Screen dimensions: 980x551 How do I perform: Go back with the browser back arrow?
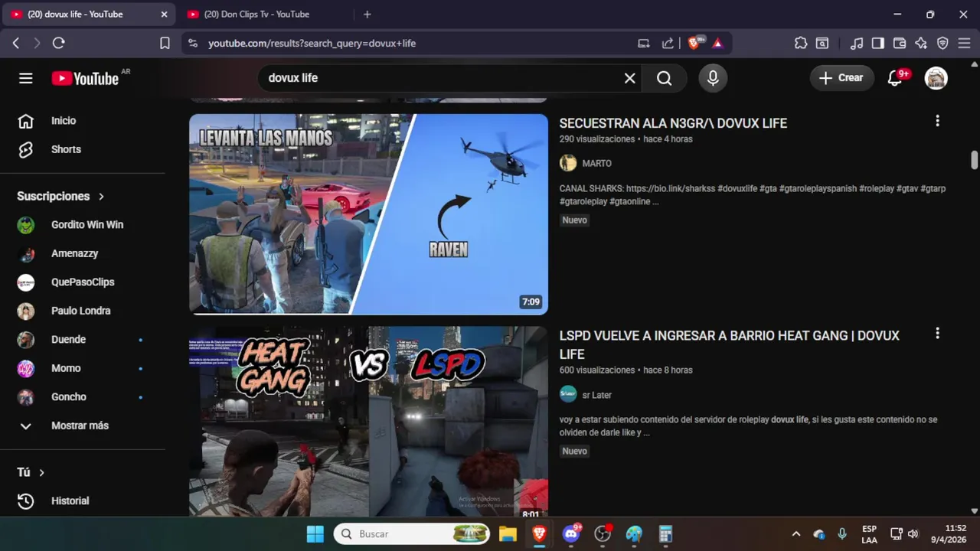16,44
